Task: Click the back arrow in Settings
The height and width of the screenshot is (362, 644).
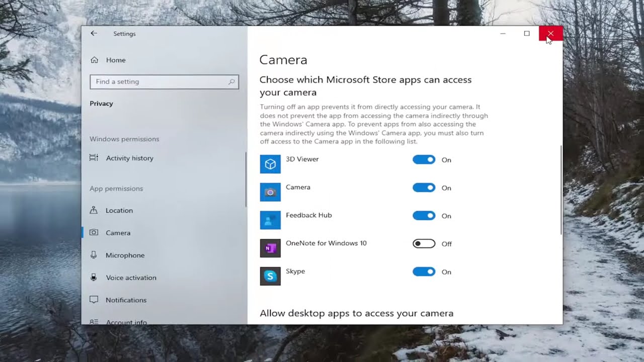Action: pyautogui.click(x=94, y=33)
